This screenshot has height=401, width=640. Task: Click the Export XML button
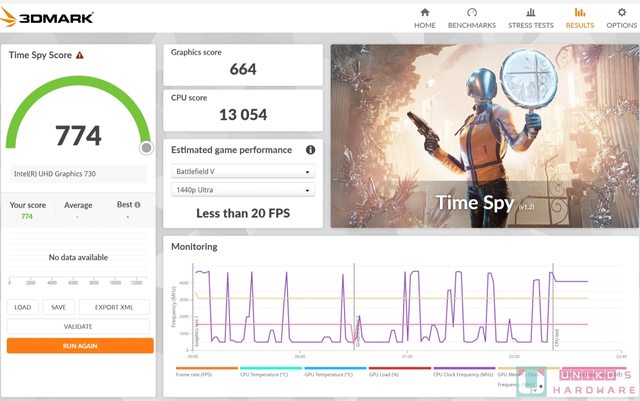115,307
